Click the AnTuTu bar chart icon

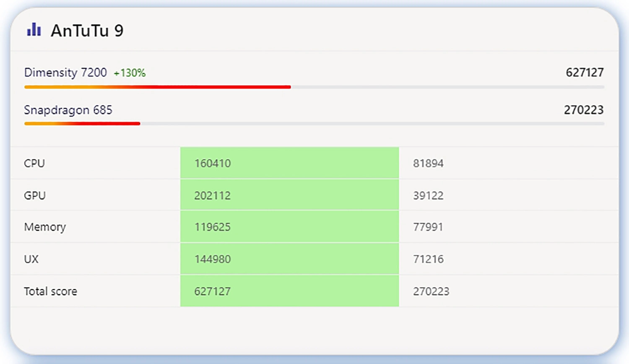point(34,29)
